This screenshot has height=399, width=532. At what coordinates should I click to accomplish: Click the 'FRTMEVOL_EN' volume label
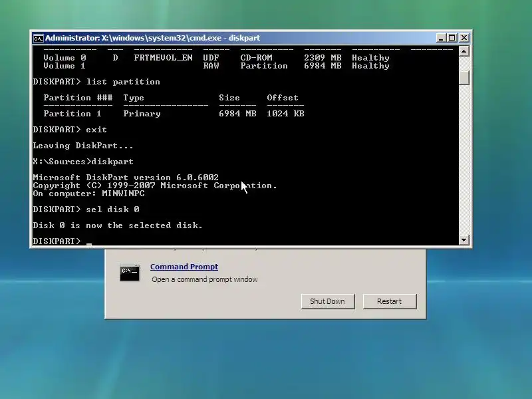(x=163, y=58)
